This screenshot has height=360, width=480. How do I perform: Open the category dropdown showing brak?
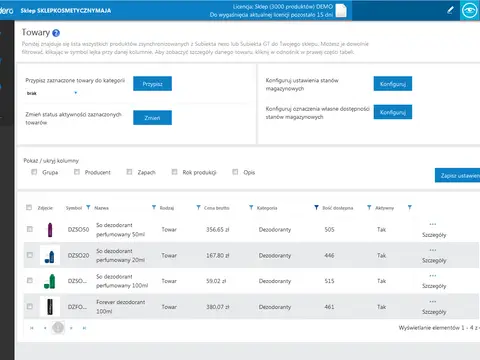pyautogui.click(x=52, y=93)
